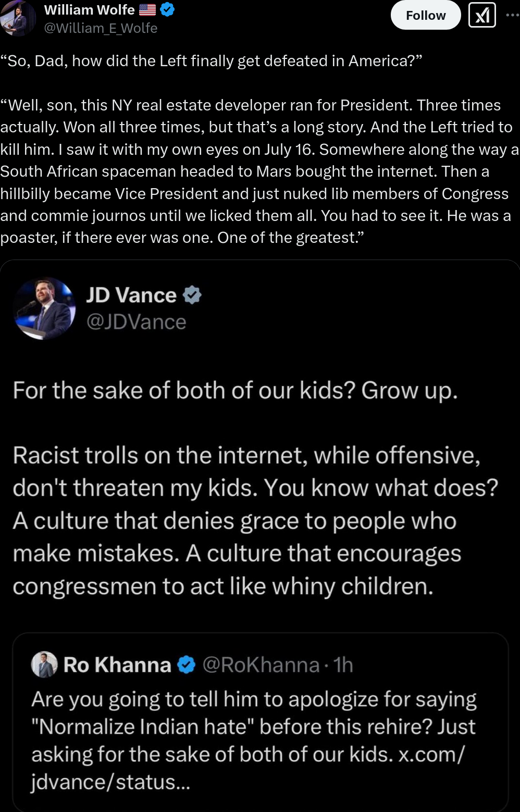
Task: Click the American flag emoji by the name
Action: pyautogui.click(x=147, y=9)
